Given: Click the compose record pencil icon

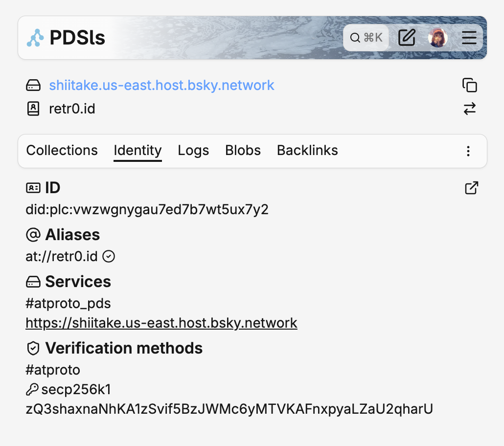Looking at the screenshot, I should pos(407,38).
